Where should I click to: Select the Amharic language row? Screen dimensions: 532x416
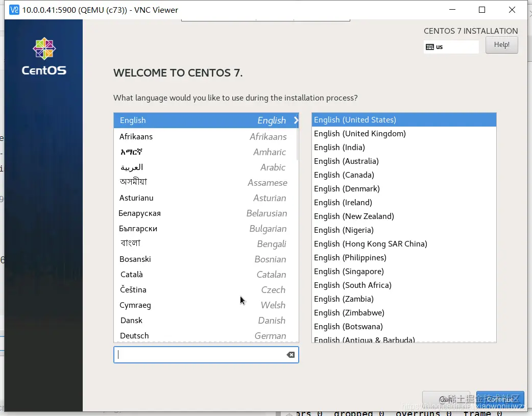tap(206, 152)
